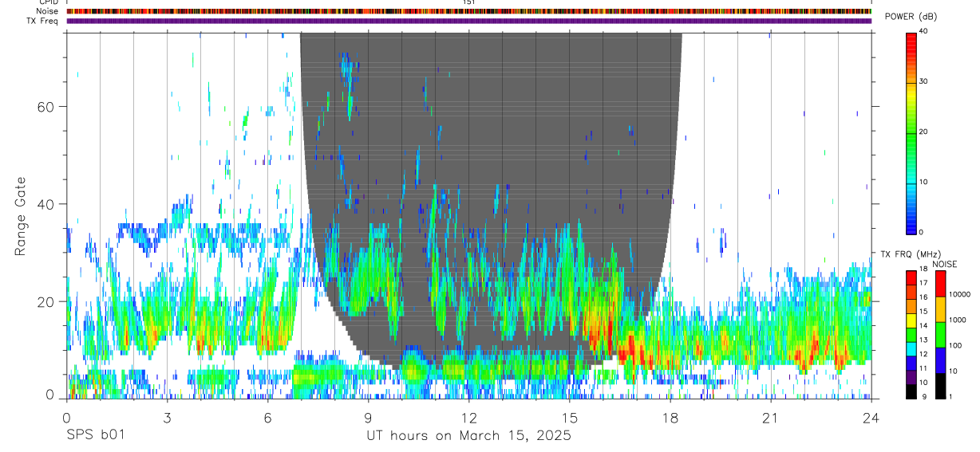Viewport: 980px width, 452px height.
Task: Click the TX Freq purple strip
Action: [469, 21]
